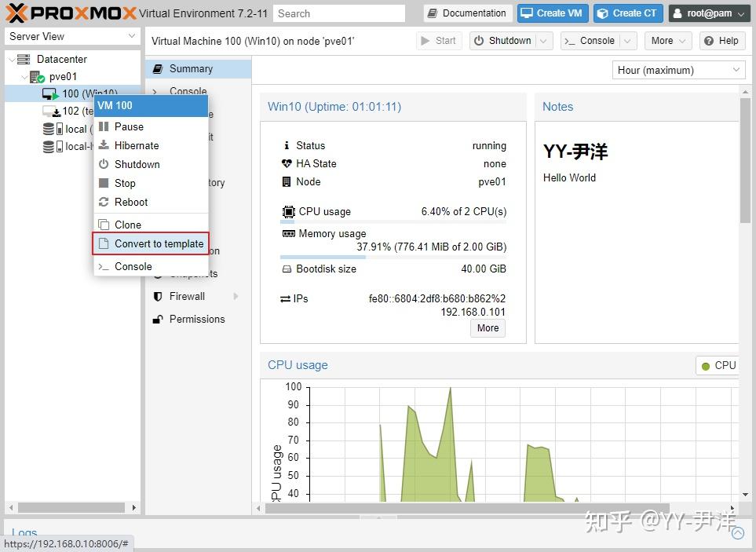
Task: Click the local-lvm storage database icon
Action: [48, 147]
